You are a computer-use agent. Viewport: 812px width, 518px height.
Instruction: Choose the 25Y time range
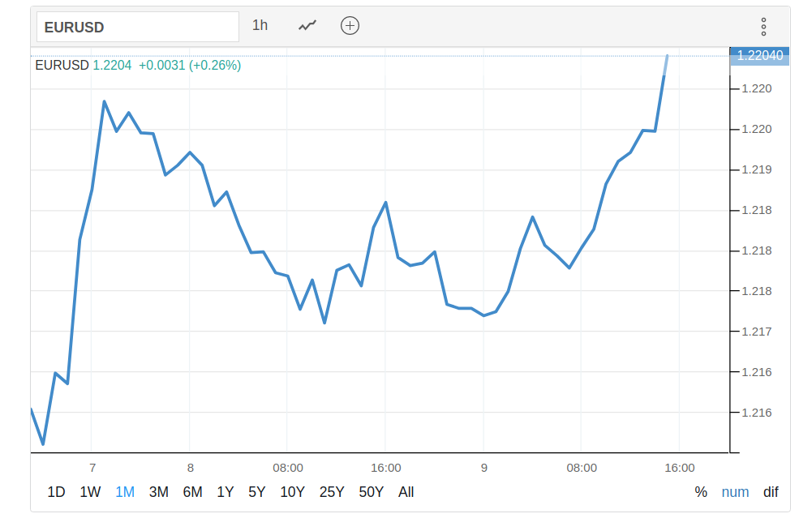click(x=332, y=492)
